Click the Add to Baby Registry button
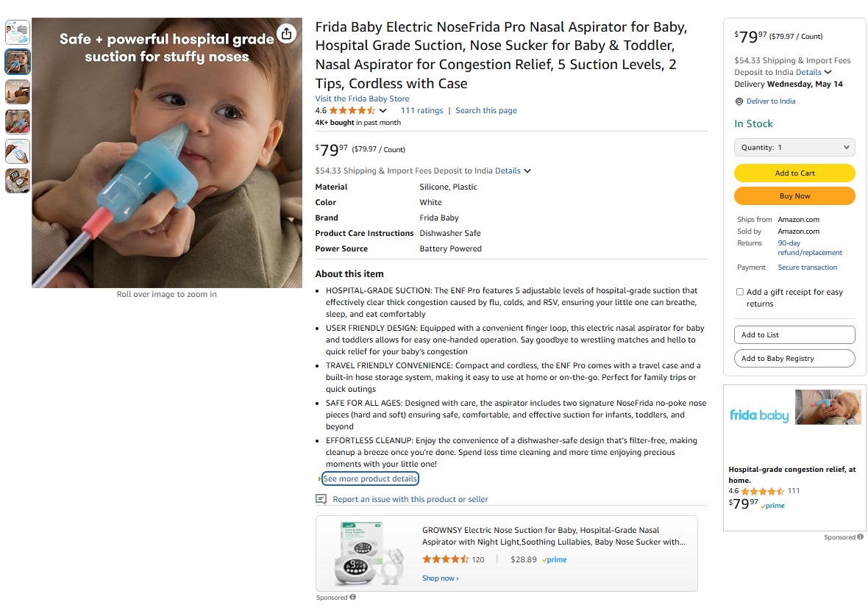The width and height of the screenshot is (868, 613). (x=794, y=359)
